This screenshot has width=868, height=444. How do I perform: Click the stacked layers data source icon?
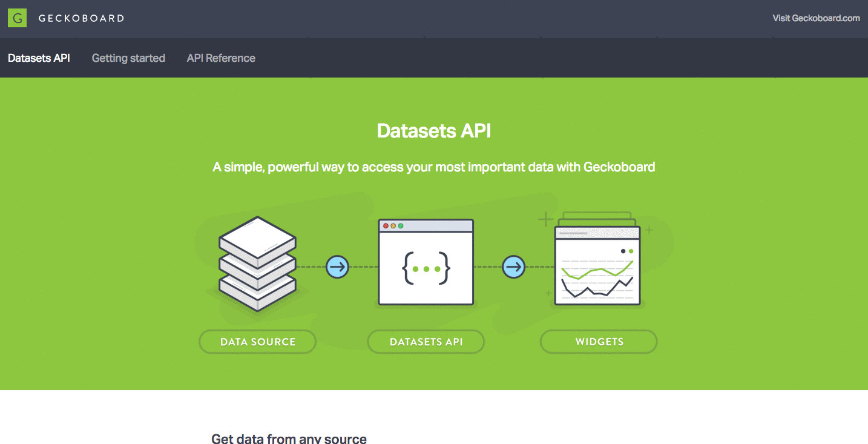pos(257,264)
